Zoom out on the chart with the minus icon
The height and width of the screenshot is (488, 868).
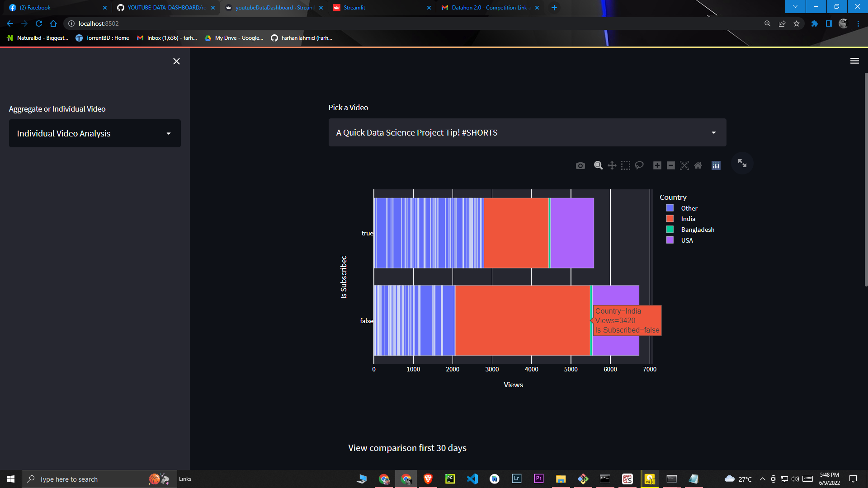[x=671, y=165]
